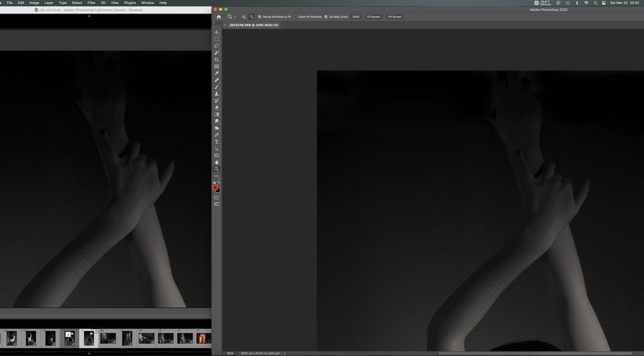Choose Zoom Out mode in options bar
644x356 pixels.
coord(251,17)
